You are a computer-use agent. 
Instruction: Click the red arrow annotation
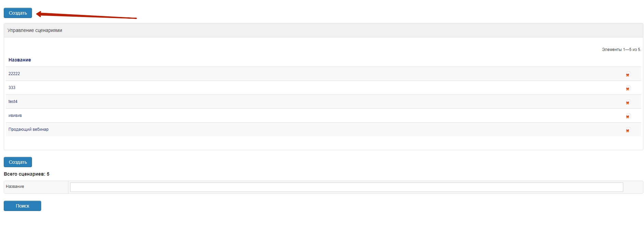87,16
